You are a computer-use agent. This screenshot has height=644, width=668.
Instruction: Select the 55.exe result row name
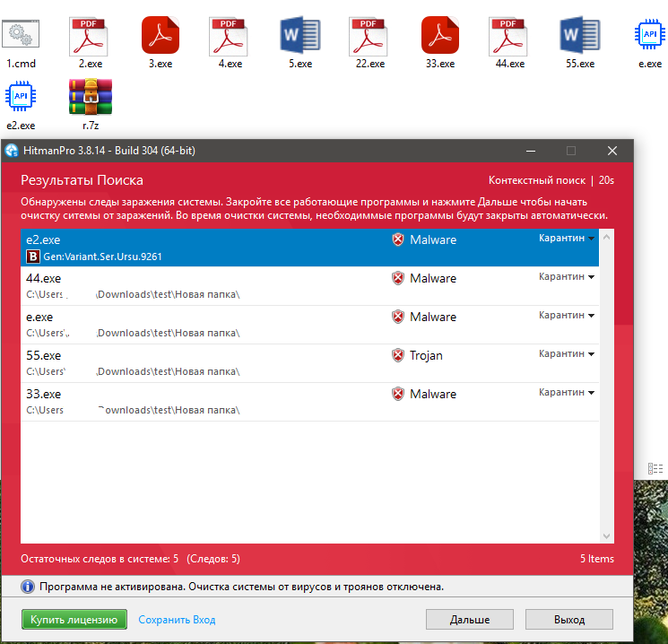[43, 355]
